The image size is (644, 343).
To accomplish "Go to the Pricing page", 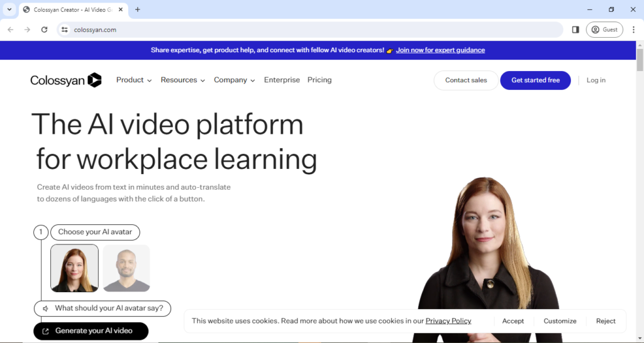I will click(319, 80).
